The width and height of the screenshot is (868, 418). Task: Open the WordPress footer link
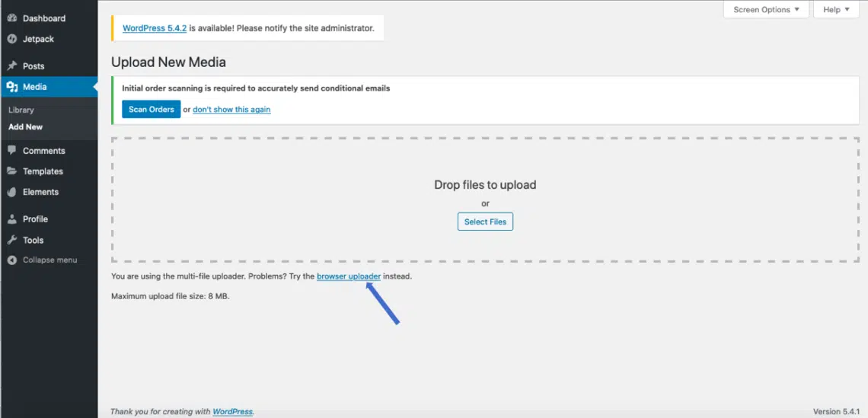(x=232, y=411)
